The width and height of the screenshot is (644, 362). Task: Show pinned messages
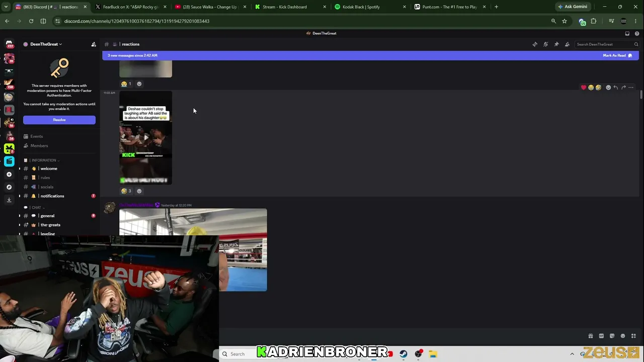[x=556, y=44]
